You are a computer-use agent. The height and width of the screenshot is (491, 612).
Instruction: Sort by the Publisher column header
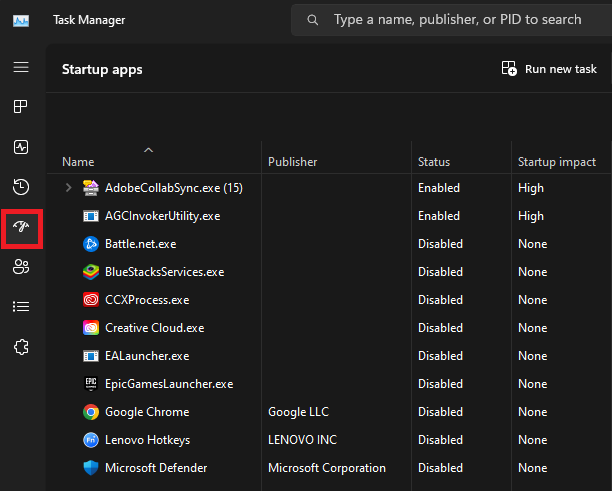[x=292, y=162]
